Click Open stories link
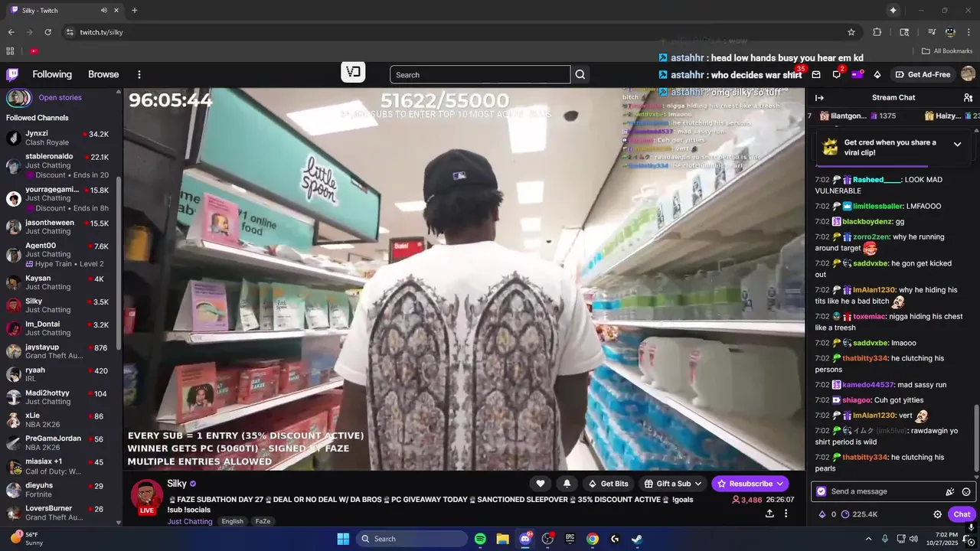The image size is (980, 551). point(60,97)
